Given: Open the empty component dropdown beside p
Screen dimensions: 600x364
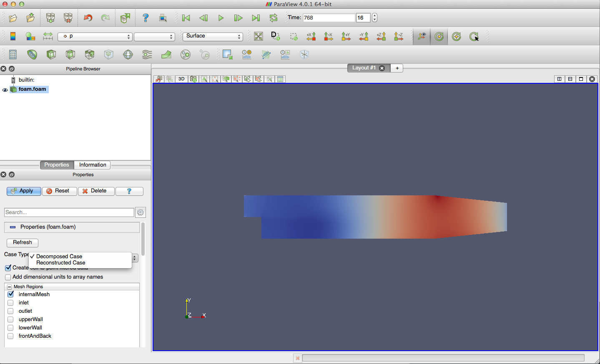Looking at the screenshot, I should [154, 37].
